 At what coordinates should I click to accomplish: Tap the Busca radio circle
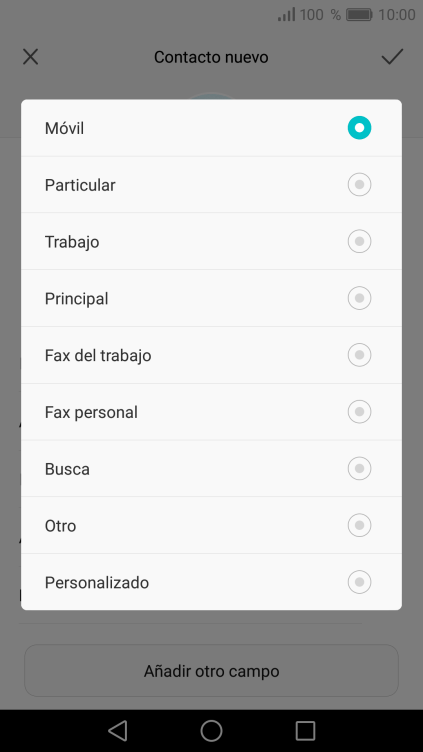click(359, 469)
